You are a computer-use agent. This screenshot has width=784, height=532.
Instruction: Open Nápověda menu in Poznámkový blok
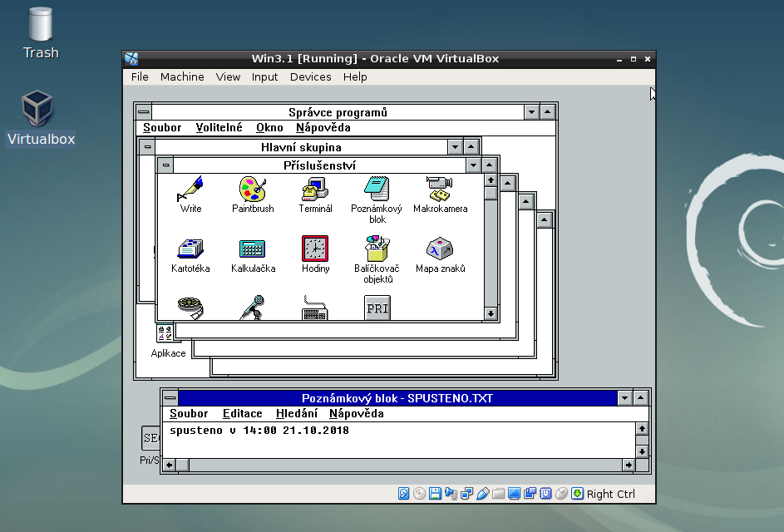357,414
